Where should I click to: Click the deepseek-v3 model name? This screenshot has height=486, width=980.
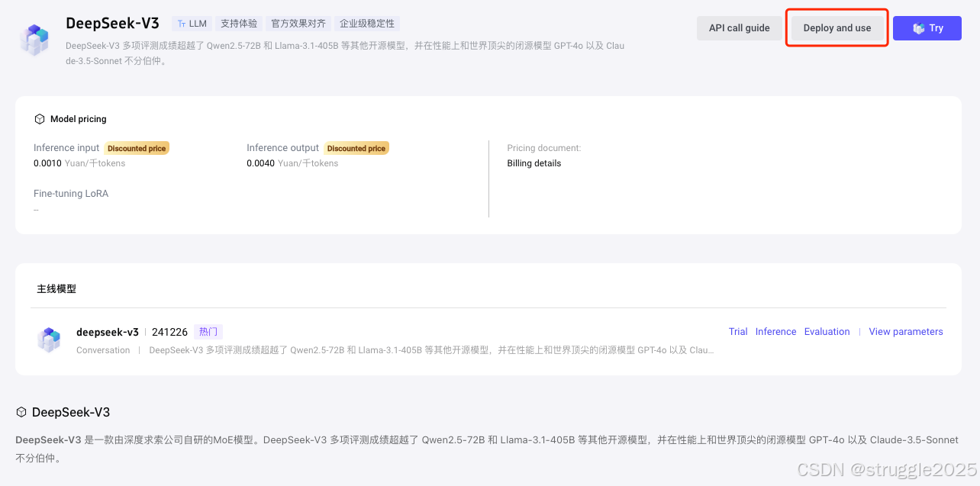tap(108, 332)
